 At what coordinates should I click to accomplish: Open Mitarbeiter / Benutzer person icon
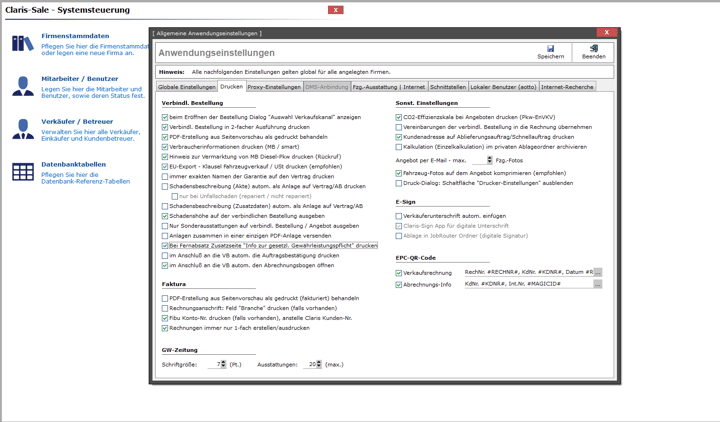(22, 86)
